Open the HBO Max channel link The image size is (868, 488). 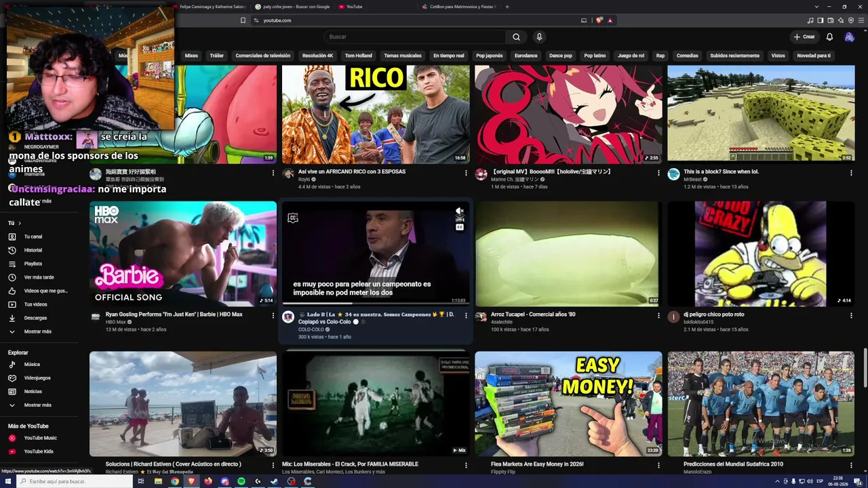[115, 322]
